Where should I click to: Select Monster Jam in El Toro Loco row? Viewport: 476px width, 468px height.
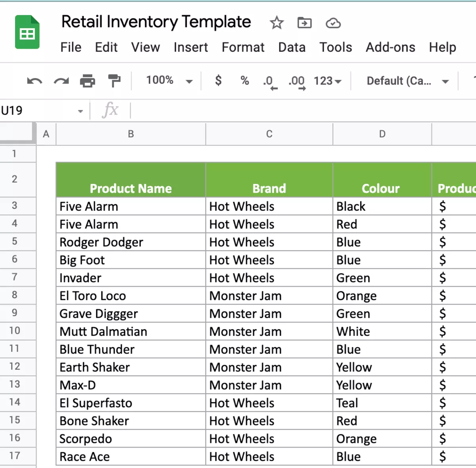pyautogui.click(x=269, y=296)
